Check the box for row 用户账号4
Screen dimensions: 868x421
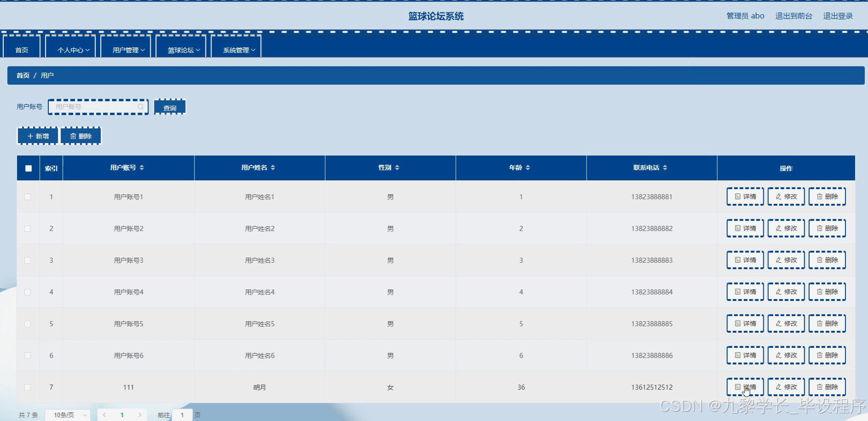[28, 292]
